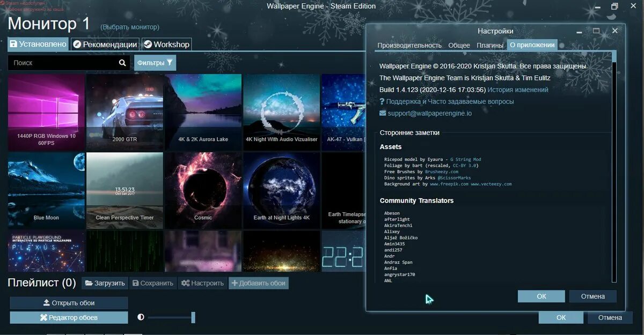Click the search magnifier icon

click(x=122, y=63)
